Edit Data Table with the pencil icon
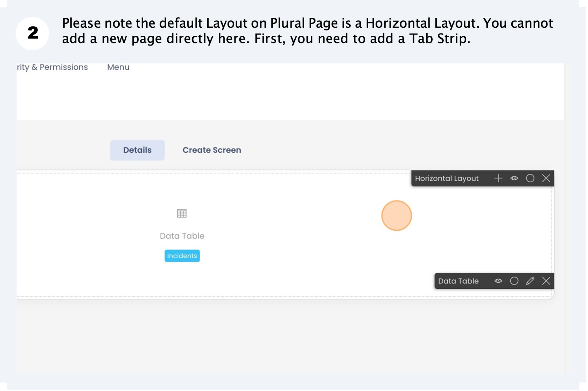 [530, 281]
